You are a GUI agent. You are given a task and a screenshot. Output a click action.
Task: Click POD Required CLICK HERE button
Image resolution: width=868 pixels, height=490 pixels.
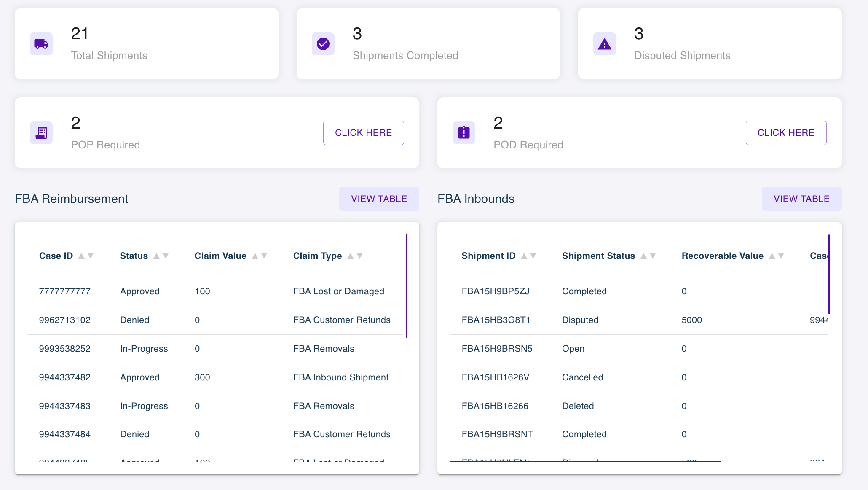point(786,133)
